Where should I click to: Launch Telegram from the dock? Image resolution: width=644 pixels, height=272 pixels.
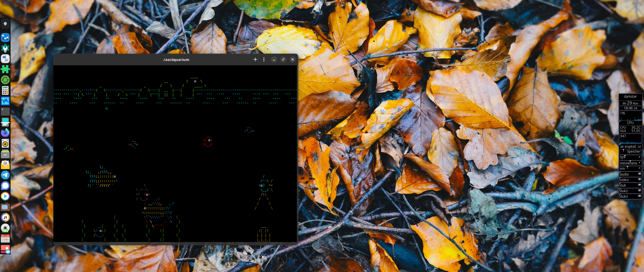(5, 175)
